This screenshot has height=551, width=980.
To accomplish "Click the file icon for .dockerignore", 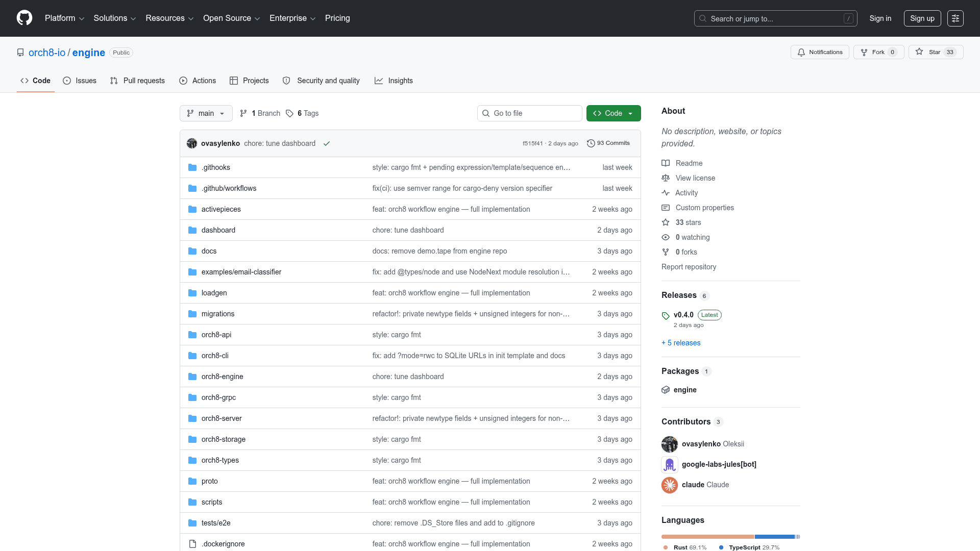I will point(192,544).
